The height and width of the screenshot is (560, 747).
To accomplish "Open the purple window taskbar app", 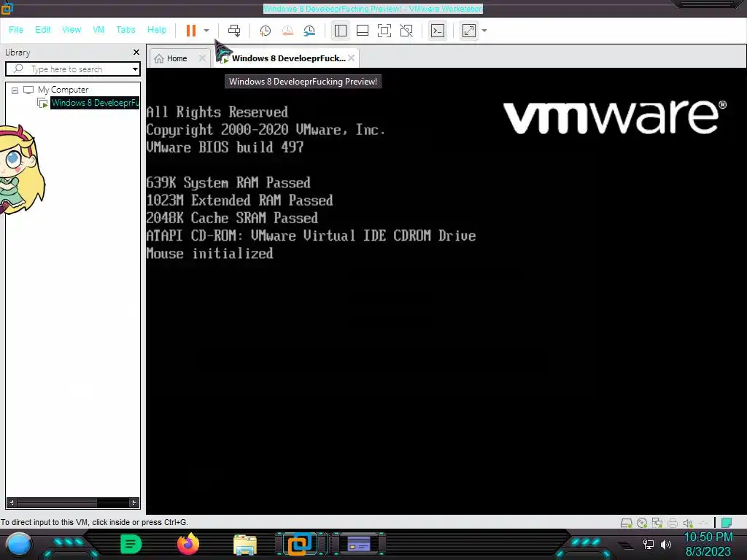I will (359, 544).
